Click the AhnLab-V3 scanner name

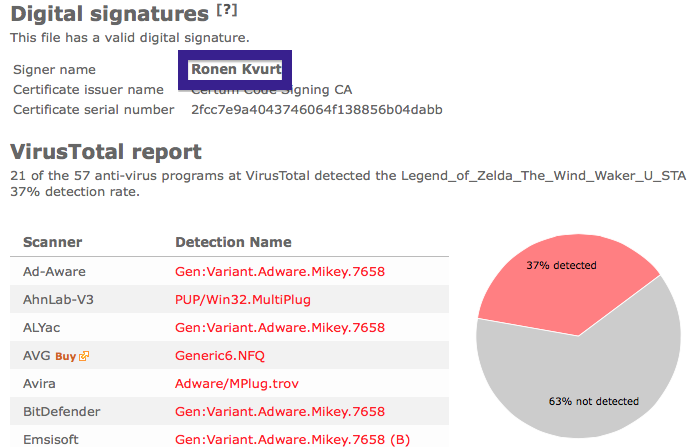58,300
